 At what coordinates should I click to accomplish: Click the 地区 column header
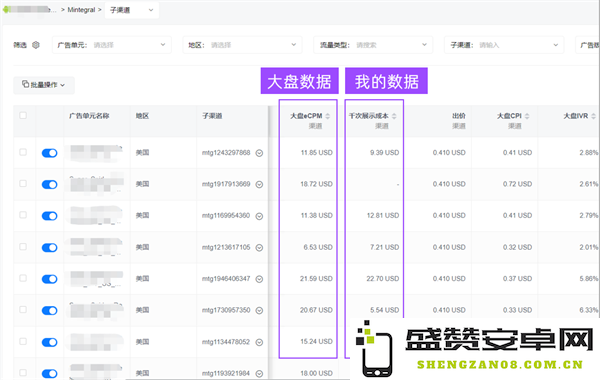pos(142,116)
